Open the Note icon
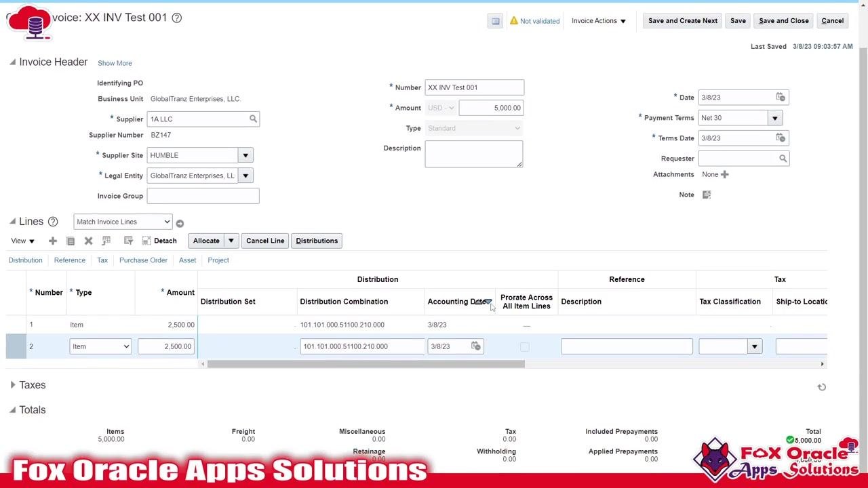868x488 pixels. pyautogui.click(x=707, y=195)
